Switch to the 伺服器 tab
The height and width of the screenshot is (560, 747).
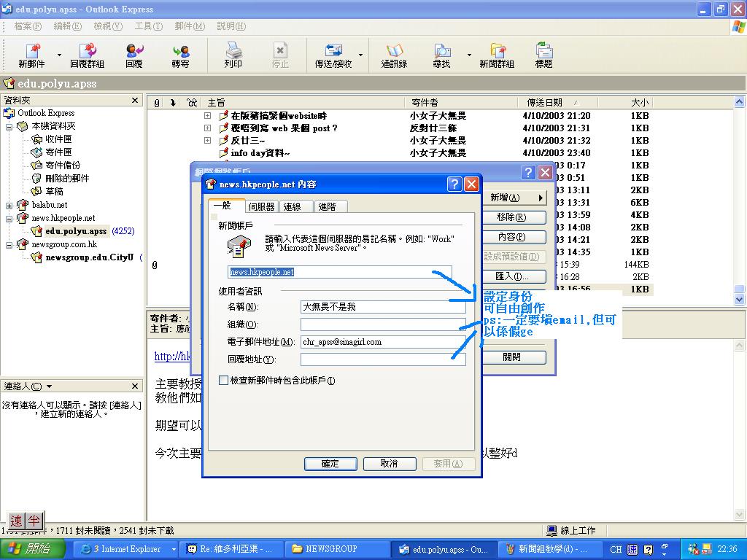(x=262, y=206)
